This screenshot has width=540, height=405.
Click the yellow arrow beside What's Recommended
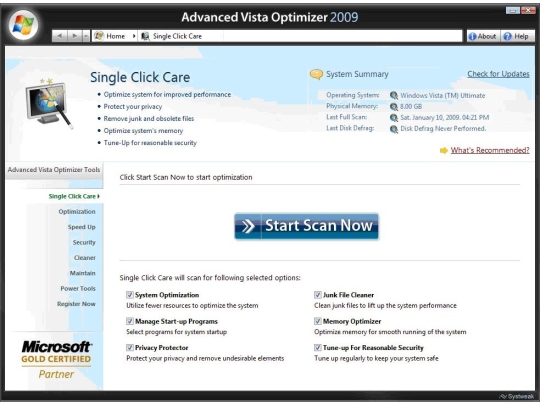click(444, 150)
